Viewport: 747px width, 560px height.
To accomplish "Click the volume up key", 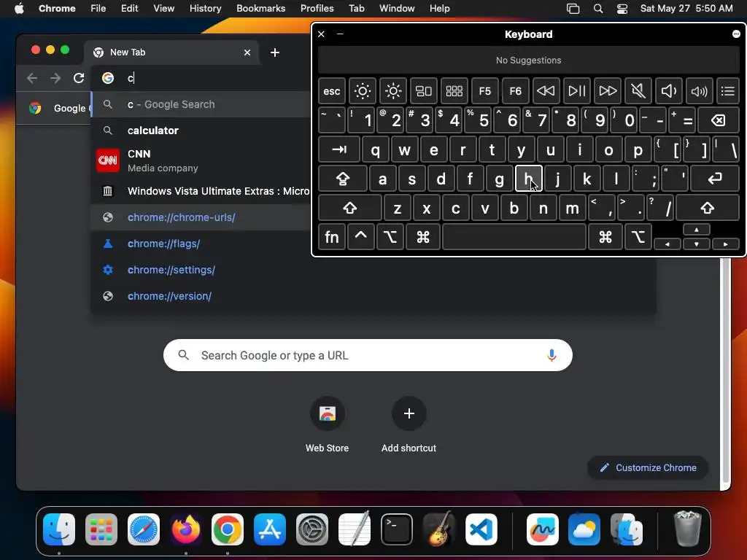I will [x=699, y=91].
